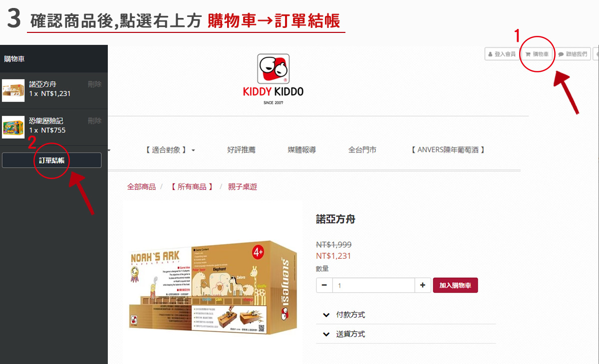Screen dimensions: 599x364
Task: Click the Kiddy Kiddo logo
Action: pyautogui.click(x=273, y=79)
